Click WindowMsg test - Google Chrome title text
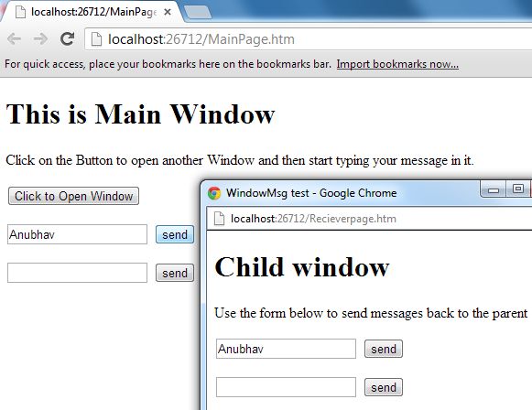This screenshot has height=410, width=532. tap(311, 193)
